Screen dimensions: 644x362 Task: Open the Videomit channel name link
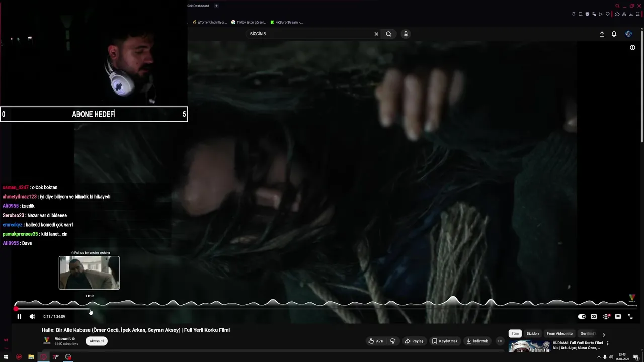pyautogui.click(x=63, y=339)
